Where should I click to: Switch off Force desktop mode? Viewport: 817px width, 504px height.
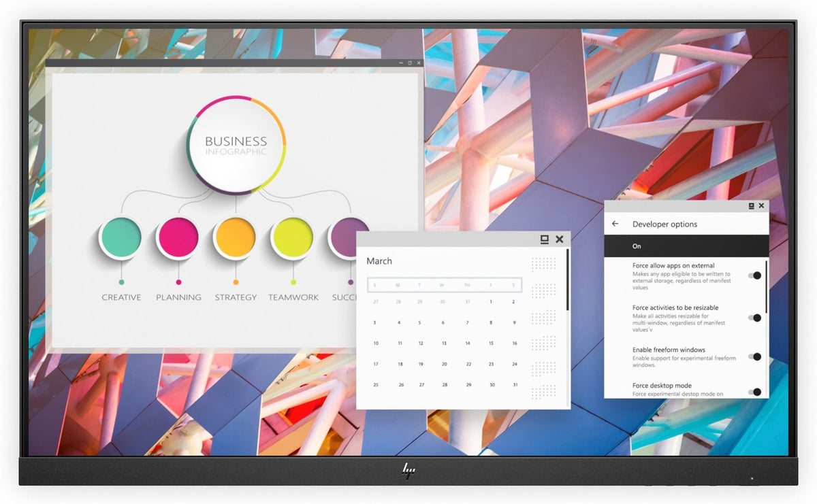pos(754,392)
